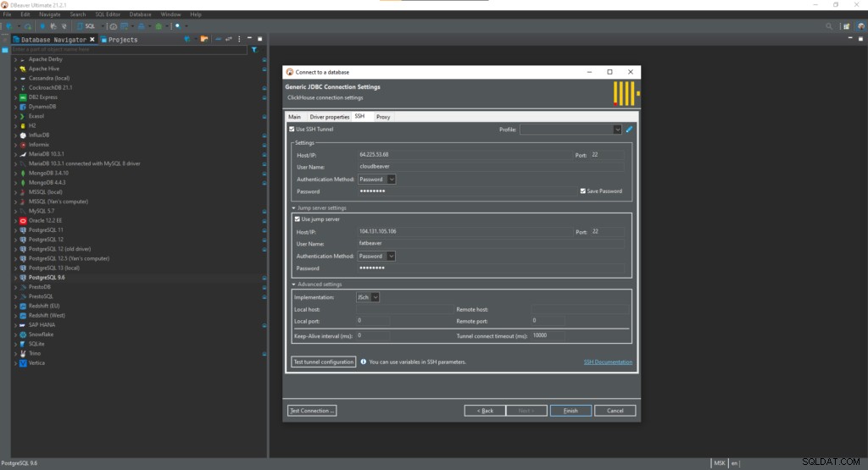Uncheck Use SSH Tunnel checkbox
The image size is (868, 470).
click(x=292, y=129)
